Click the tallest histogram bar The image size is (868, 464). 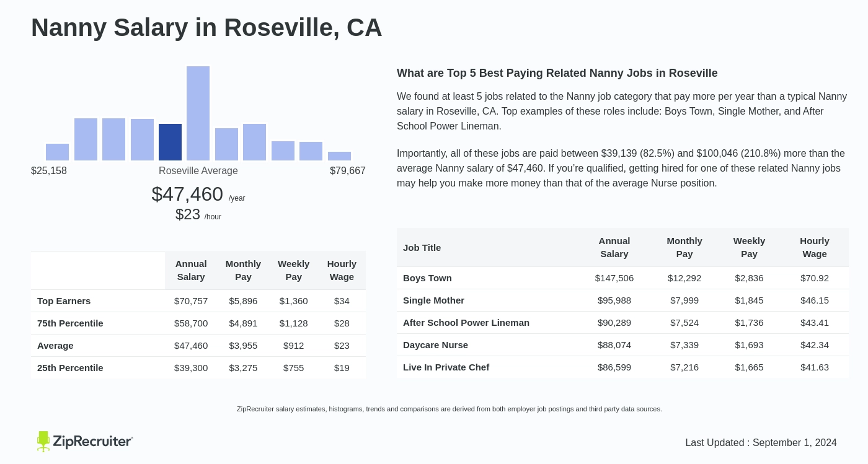click(198, 113)
